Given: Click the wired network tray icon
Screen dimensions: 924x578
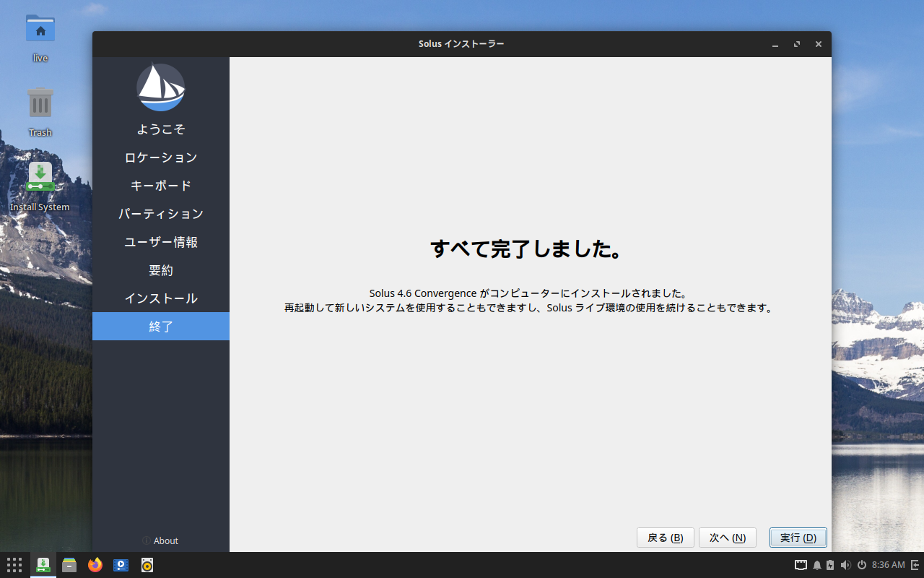Looking at the screenshot, I should [801, 565].
